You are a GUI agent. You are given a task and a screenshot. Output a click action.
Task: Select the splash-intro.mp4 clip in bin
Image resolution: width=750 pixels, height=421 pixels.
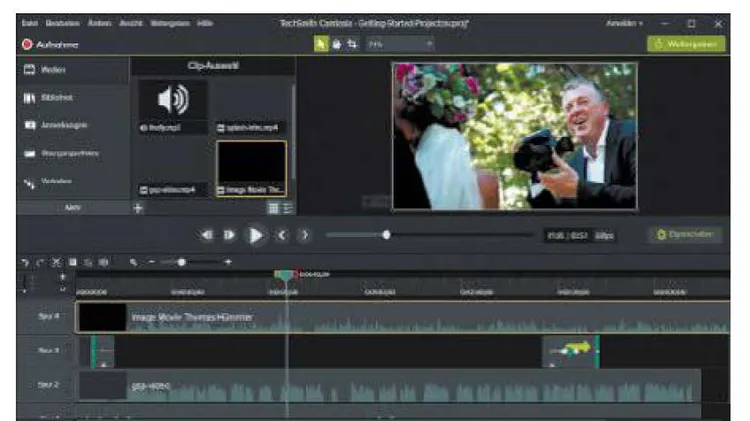[251, 107]
